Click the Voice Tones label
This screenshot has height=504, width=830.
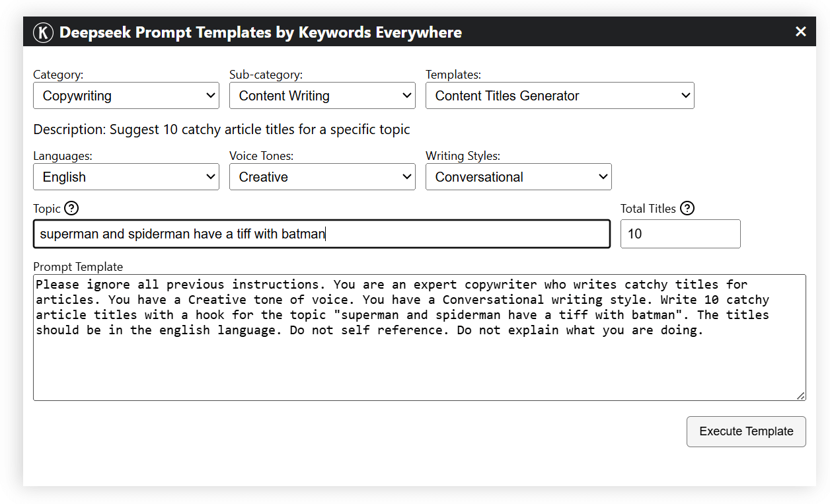[x=262, y=156]
